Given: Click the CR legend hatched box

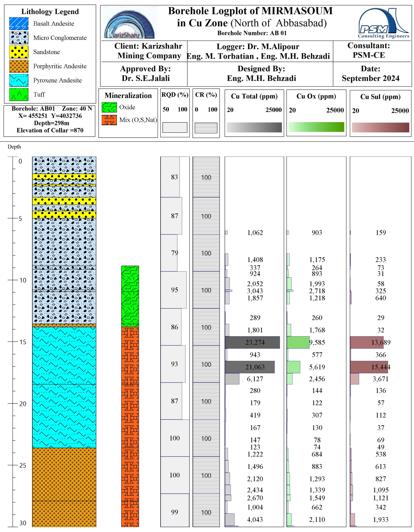Looking at the screenshot, I should (206, 128).
